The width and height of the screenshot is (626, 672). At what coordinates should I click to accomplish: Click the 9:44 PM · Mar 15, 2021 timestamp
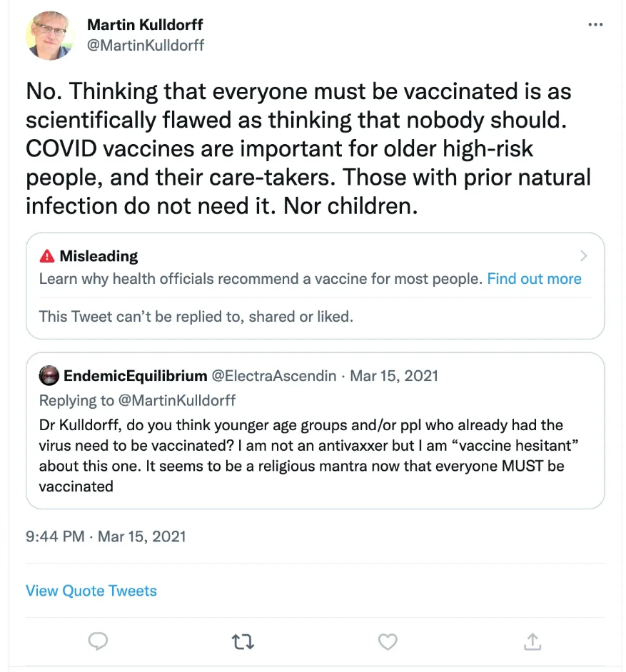click(106, 536)
